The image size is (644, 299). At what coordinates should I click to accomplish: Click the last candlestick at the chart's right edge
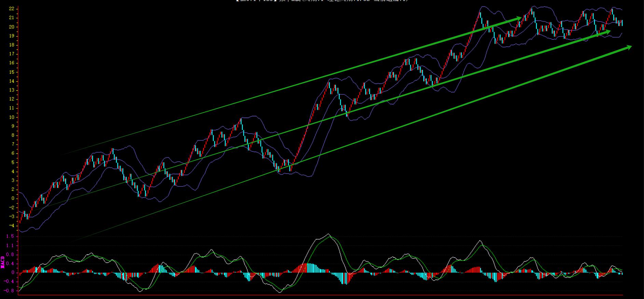coord(622,23)
